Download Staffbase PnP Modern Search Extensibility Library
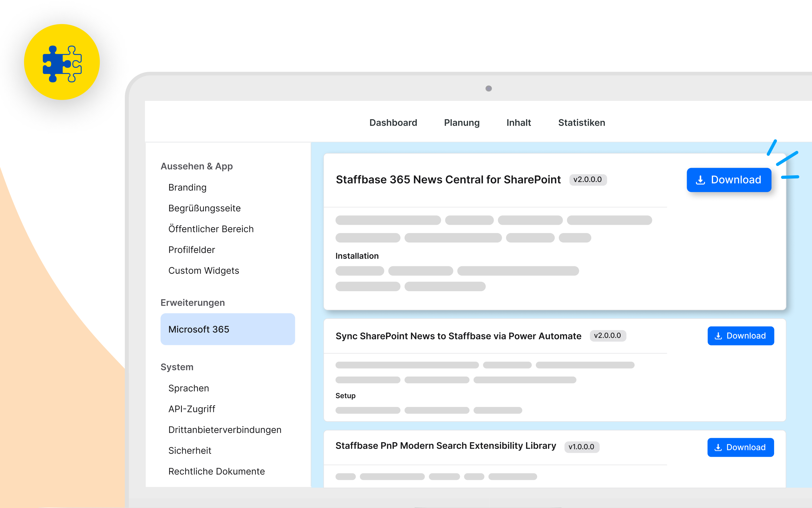 (x=741, y=447)
